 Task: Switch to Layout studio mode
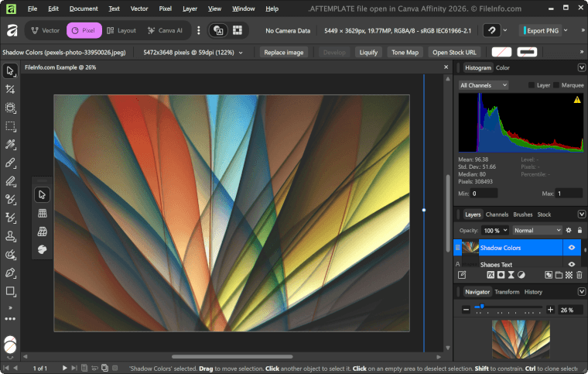tap(121, 30)
